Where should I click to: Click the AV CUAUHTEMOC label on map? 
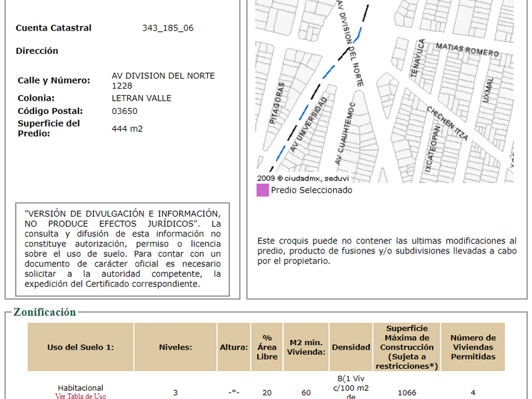tap(345, 134)
